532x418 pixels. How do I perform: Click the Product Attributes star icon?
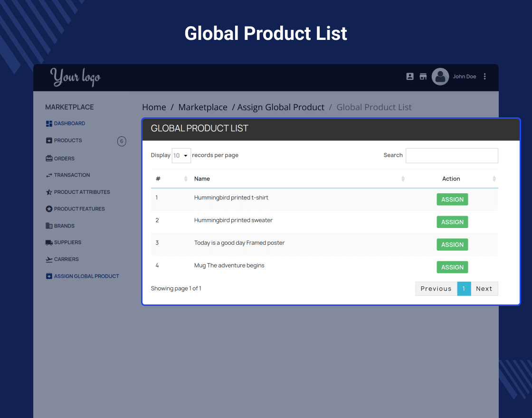pyautogui.click(x=49, y=192)
